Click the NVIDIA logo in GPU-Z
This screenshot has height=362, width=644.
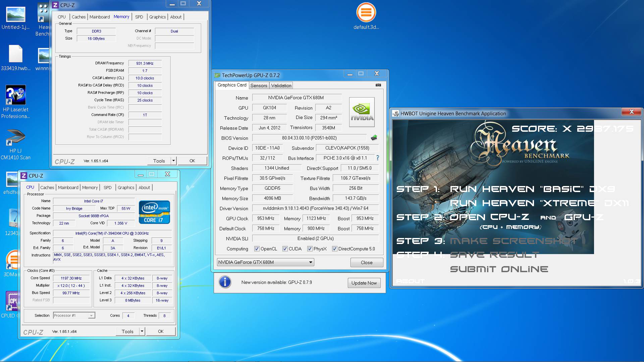click(x=362, y=112)
